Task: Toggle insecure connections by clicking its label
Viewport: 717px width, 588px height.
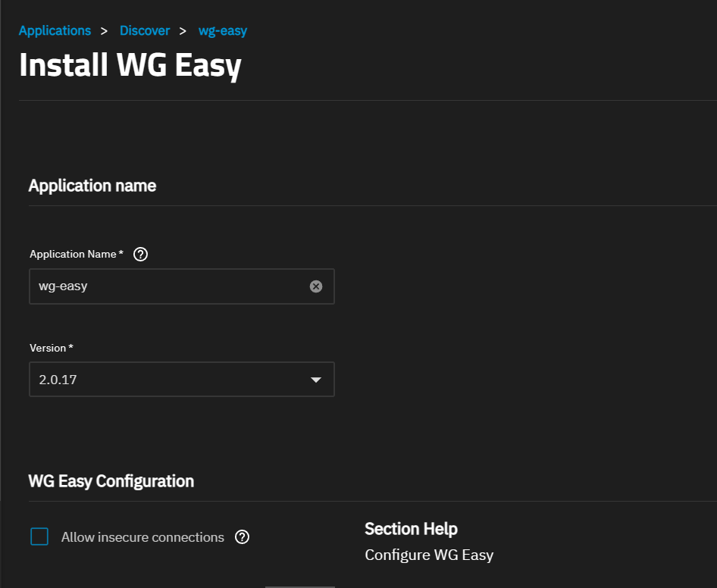Action: click(x=142, y=536)
